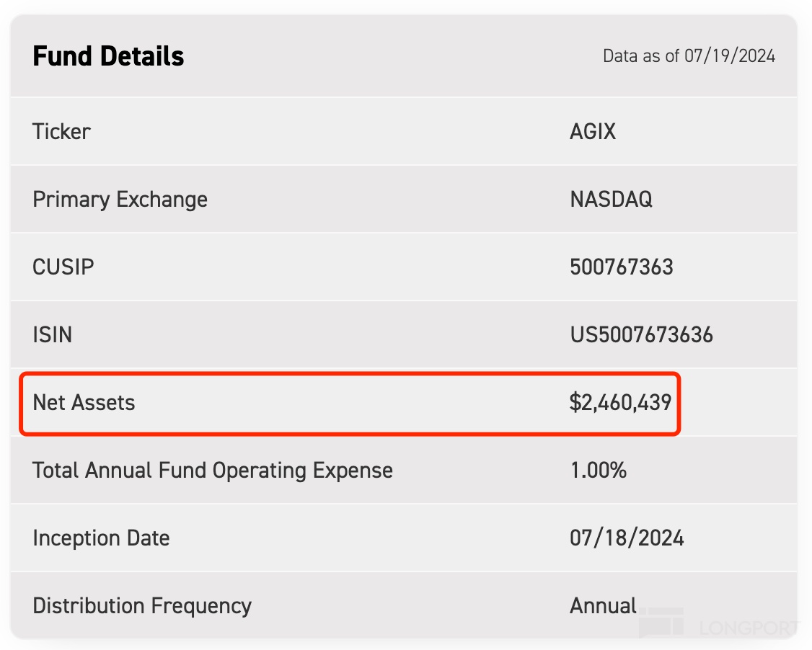Click the Longport watermark logo icon
The image size is (812, 650).
click(x=661, y=622)
